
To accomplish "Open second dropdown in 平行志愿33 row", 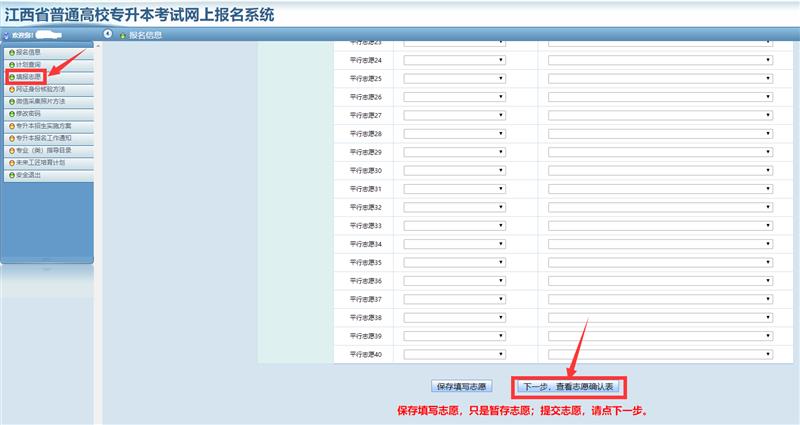I will 661,226.
